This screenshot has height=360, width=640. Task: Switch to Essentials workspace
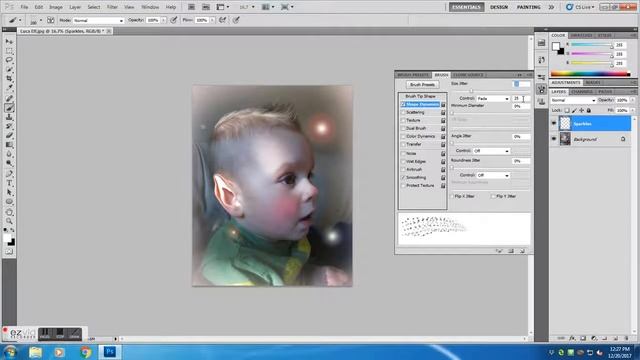tap(467, 7)
